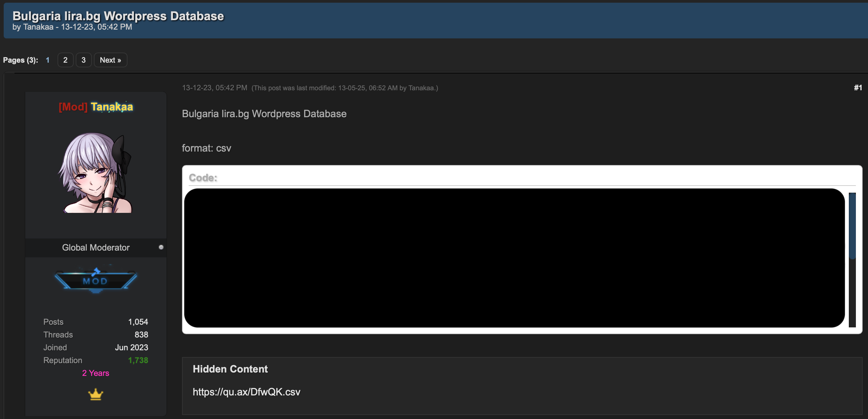Click the thread title 'Bulgaria lira.bg Wordpress Database' header

[118, 16]
